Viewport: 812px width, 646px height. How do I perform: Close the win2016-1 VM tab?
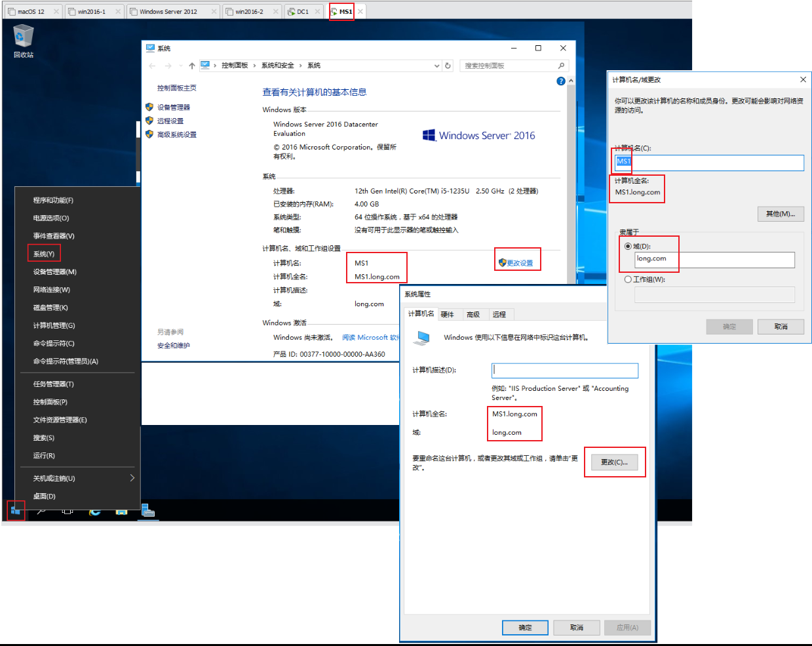tap(118, 11)
